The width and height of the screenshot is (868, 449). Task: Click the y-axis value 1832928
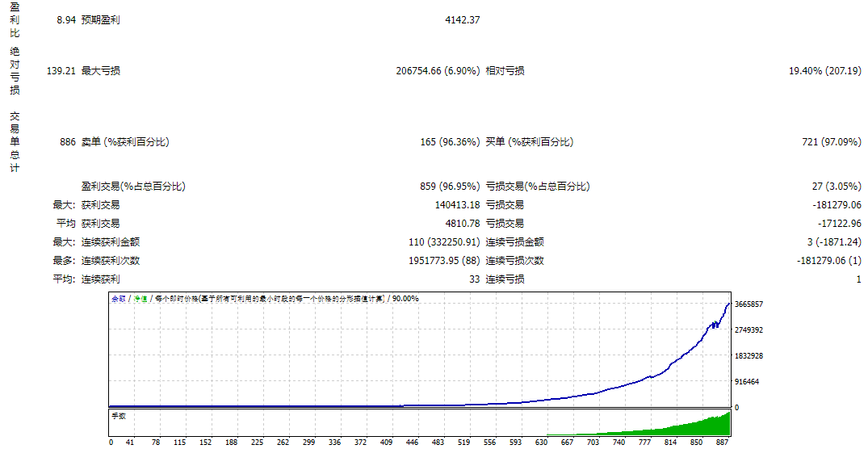coord(748,355)
